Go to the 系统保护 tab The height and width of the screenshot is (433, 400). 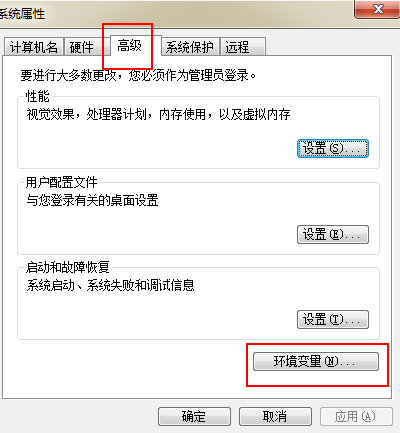pyautogui.click(x=190, y=47)
